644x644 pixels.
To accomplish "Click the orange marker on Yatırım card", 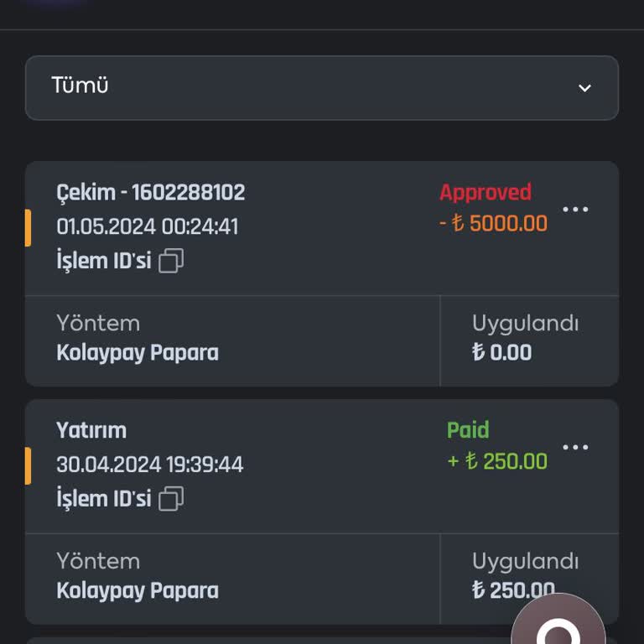I will [28, 465].
